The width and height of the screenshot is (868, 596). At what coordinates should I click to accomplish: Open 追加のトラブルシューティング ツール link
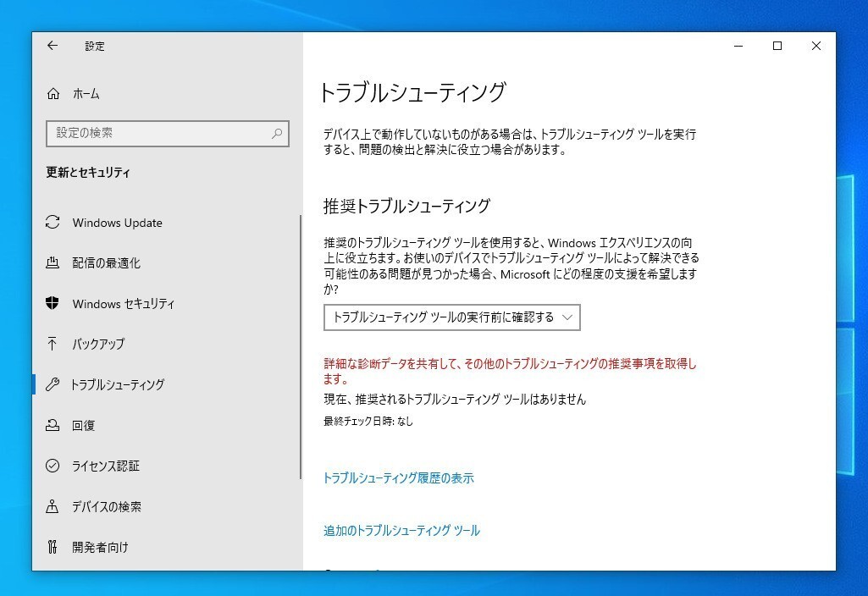(401, 530)
